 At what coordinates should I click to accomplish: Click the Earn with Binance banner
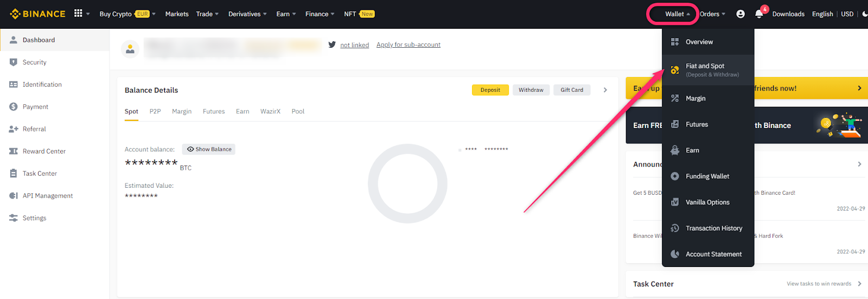[x=746, y=125]
